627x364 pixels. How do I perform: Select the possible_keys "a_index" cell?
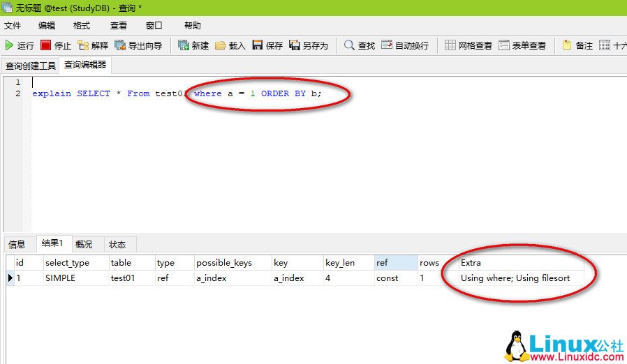pyautogui.click(x=233, y=278)
